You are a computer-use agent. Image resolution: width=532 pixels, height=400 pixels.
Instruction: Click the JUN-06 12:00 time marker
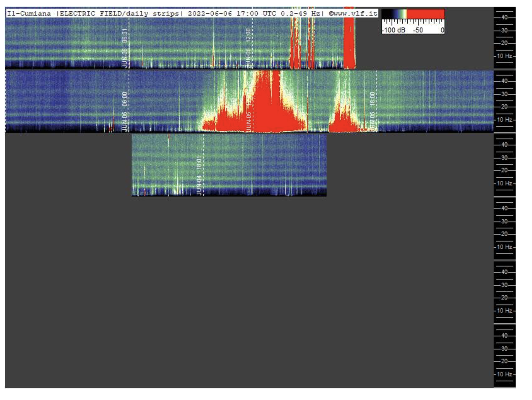point(248,48)
